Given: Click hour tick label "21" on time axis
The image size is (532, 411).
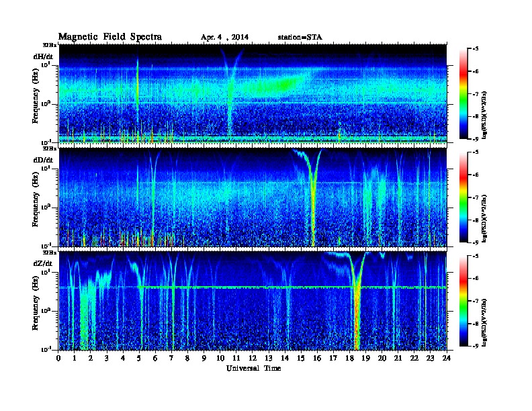Looking at the screenshot, I should (x=398, y=358).
